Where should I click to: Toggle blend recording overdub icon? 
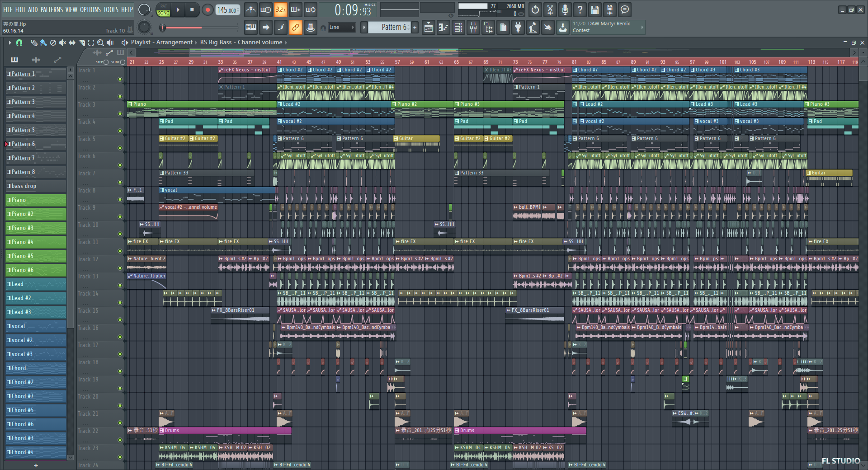click(295, 9)
